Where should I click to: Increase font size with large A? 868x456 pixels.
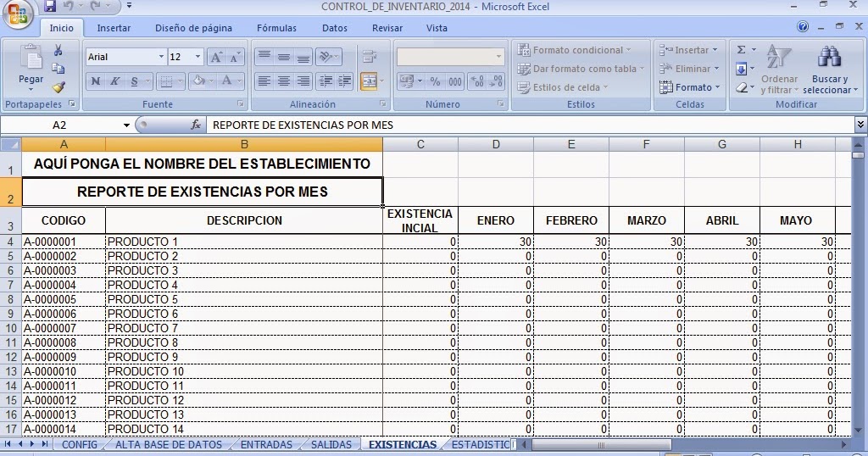[x=216, y=57]
